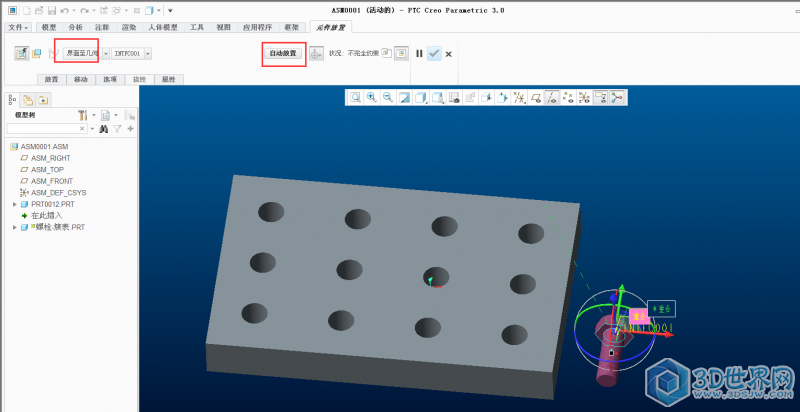
Task: Select the folder browser navigator tab
Action: coord(29,100)
